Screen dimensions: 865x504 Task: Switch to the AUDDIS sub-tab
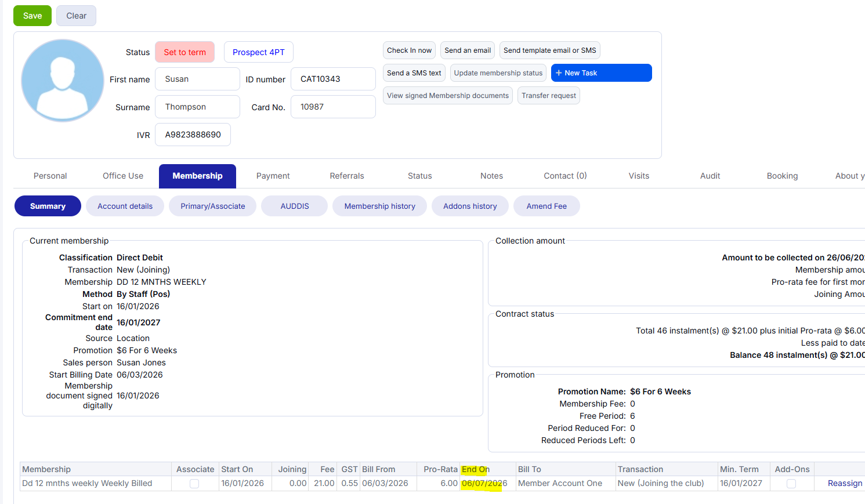coord(295,206)
